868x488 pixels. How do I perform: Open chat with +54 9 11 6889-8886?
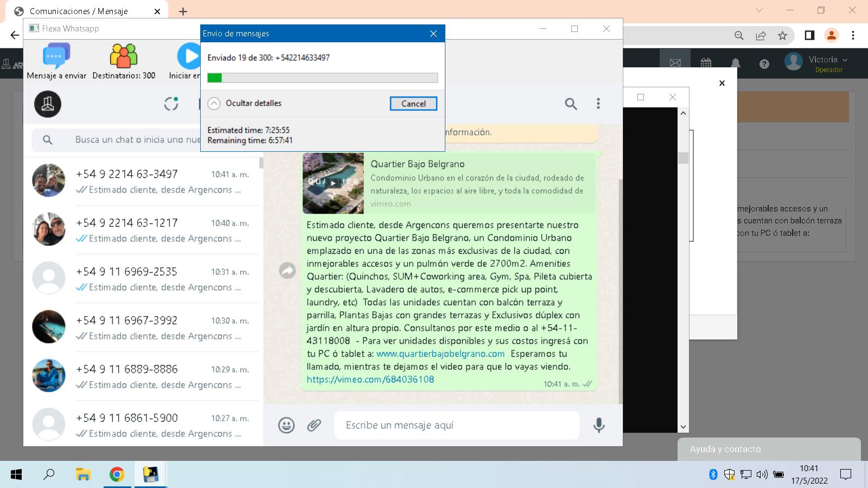pos(141,376)
